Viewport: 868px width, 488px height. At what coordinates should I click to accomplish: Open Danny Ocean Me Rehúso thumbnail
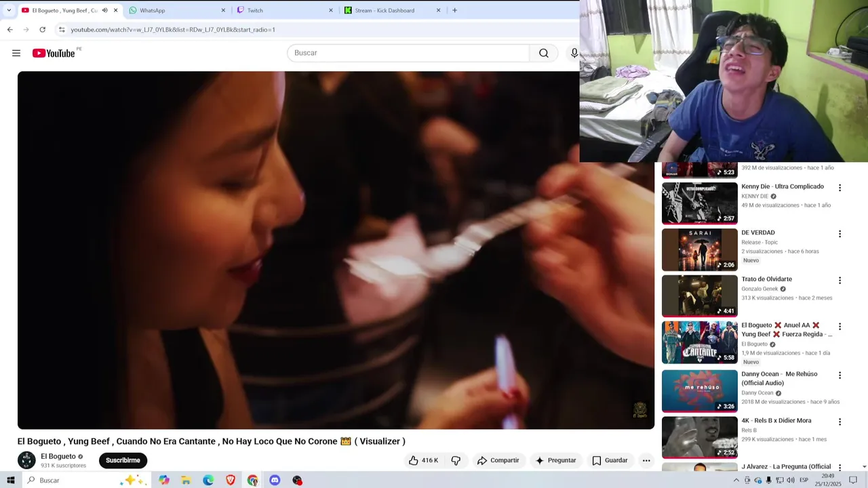coord(699,390)
